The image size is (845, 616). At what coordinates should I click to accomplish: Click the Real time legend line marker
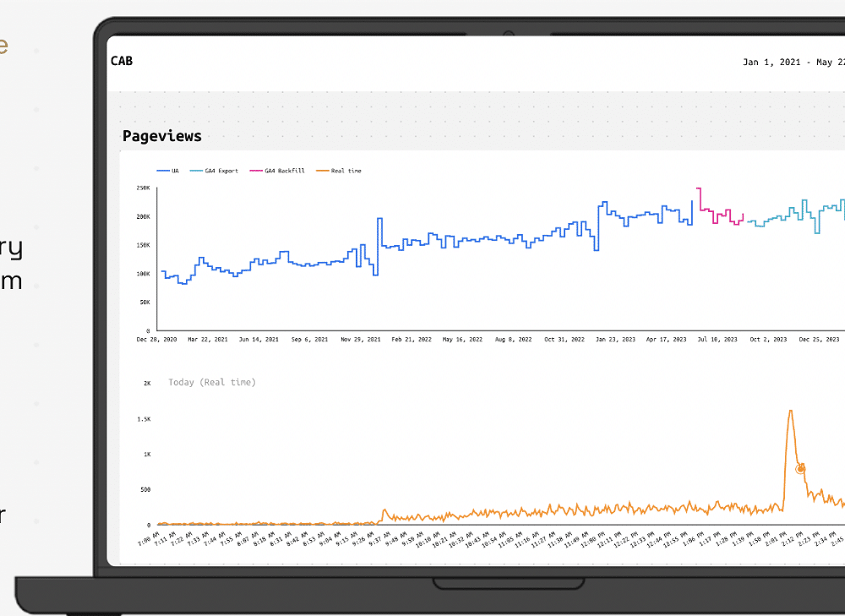(323, 170)
